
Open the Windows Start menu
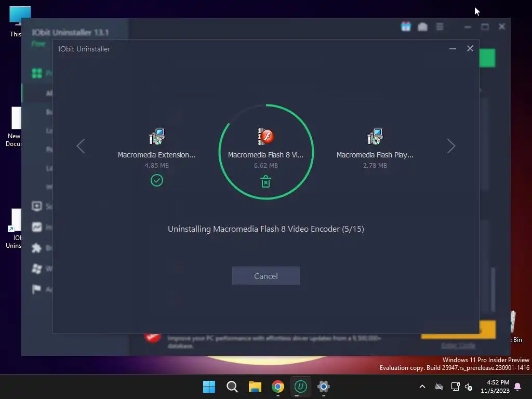[x=209, y=387]
